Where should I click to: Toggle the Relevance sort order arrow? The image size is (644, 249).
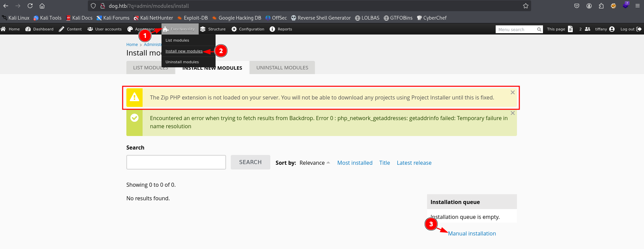(x=328, y=163)
